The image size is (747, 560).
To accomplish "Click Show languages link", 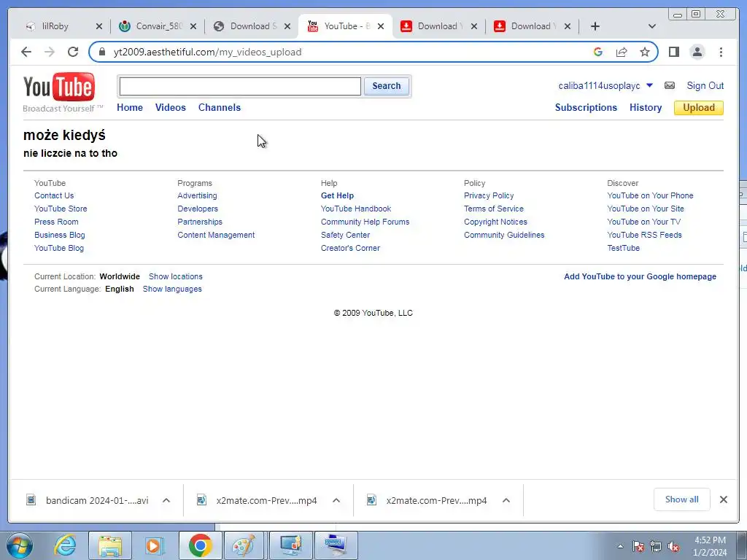I will tap(172, 289).
